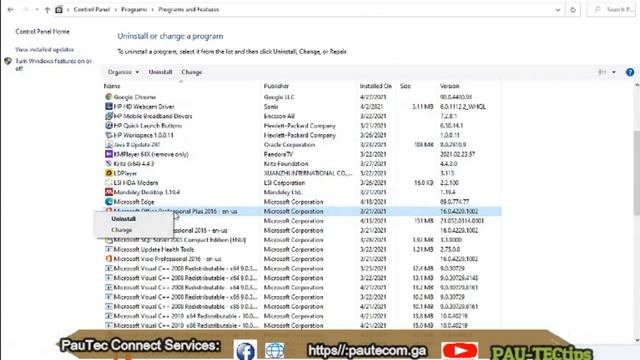
Task: Select the Microsoft Office Professional Plus 2016 row
Action: 302,211
